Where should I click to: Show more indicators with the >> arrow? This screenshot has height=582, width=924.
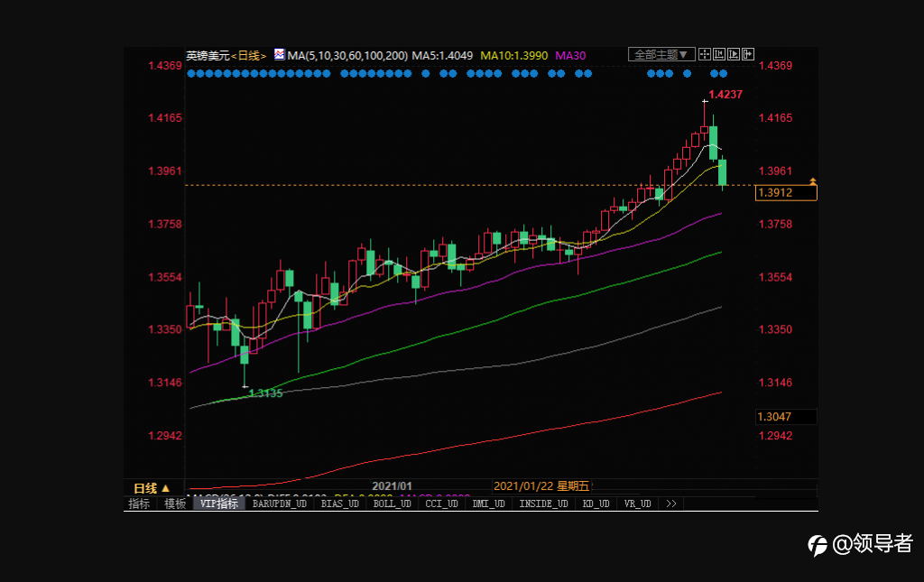pos(671,503)
